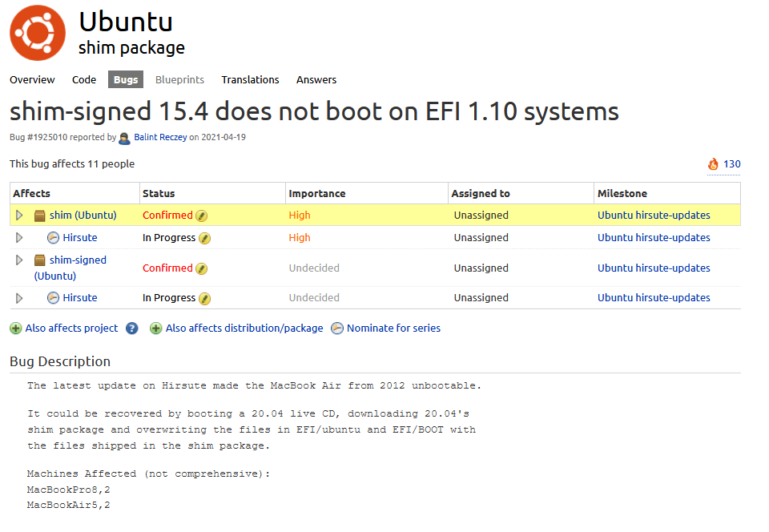Click Confirmed status of shim (Ubuntu)
This screenshot has height=532, width=769.
click(x=167, y=216)
